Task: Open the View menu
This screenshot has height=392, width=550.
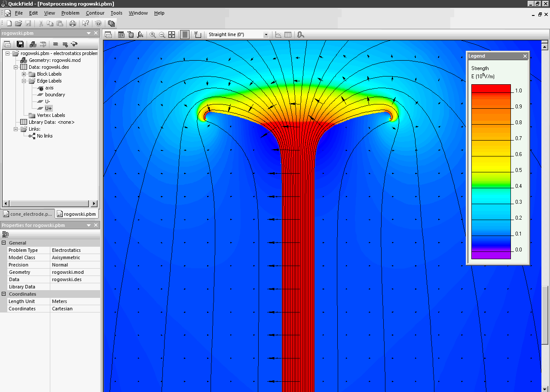Action: [x=49, y=13]
